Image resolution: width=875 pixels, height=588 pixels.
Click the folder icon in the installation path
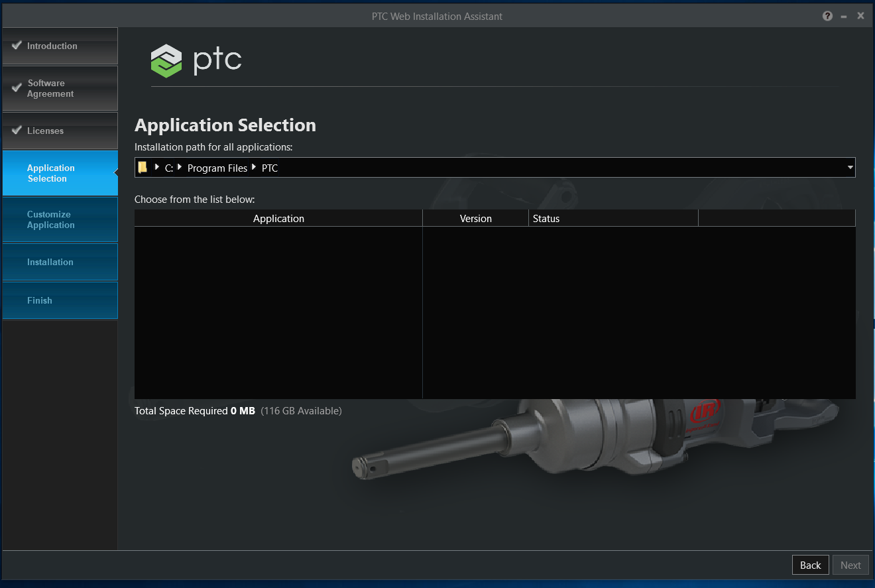point(143,167)
